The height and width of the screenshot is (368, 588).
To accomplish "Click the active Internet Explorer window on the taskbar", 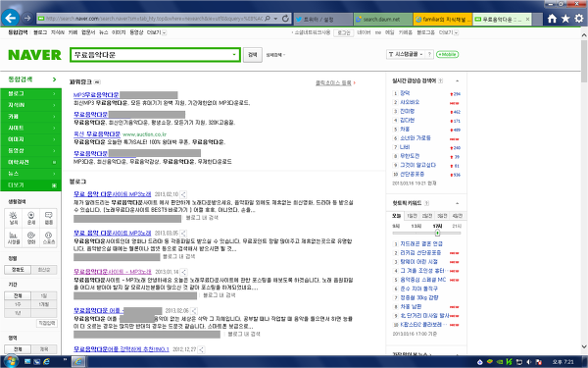I will (78, 361).
